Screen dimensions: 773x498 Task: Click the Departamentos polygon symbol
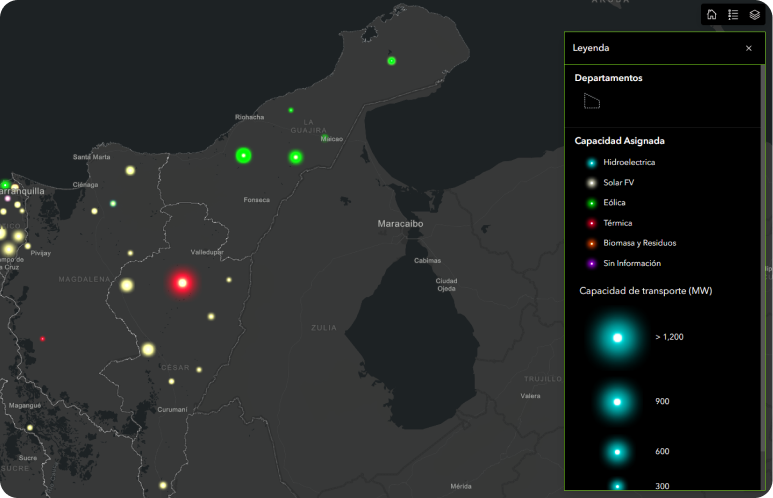[592, 101]
